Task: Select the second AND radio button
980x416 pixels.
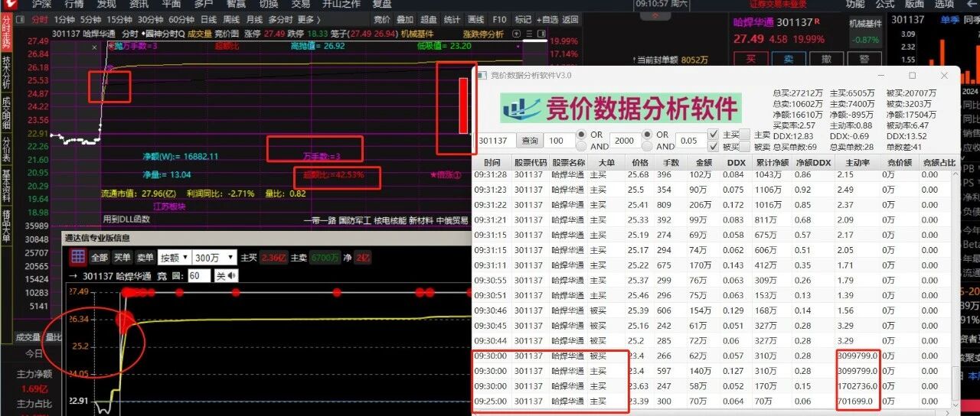Action: (646, 146)
